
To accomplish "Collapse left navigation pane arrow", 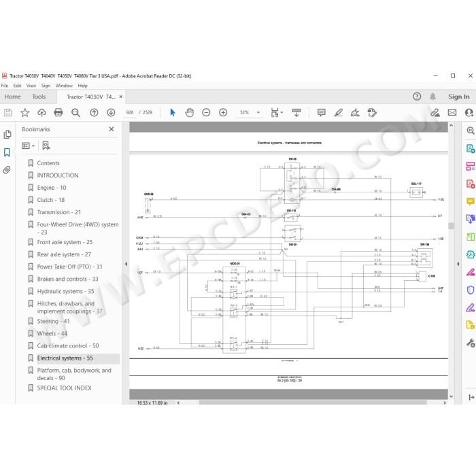I will coord(126,264).
